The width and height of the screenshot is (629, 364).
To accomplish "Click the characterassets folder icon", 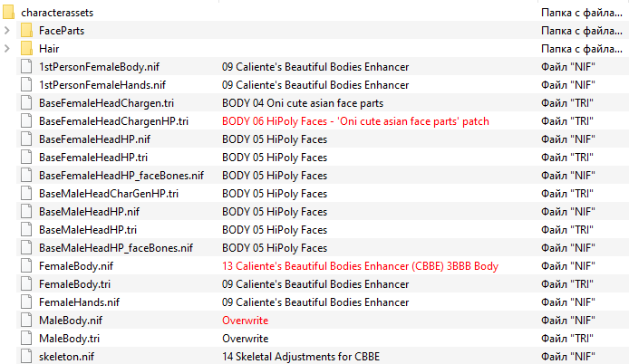I will click(x=9, y=12).
